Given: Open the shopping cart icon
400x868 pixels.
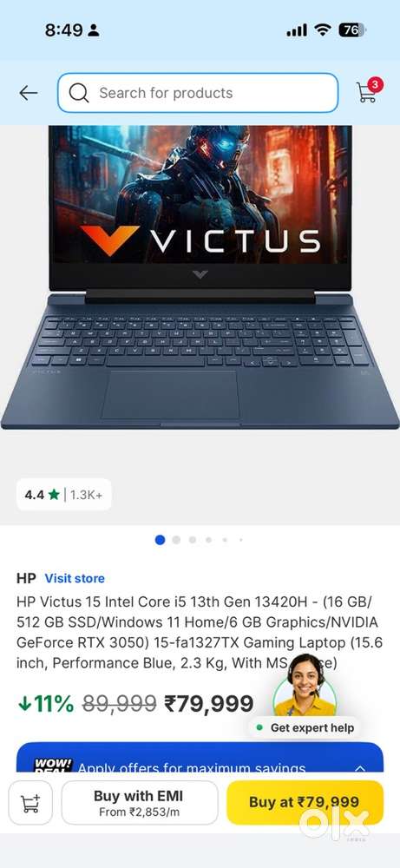Looking at the screenshot, I should tap(367, 91).
